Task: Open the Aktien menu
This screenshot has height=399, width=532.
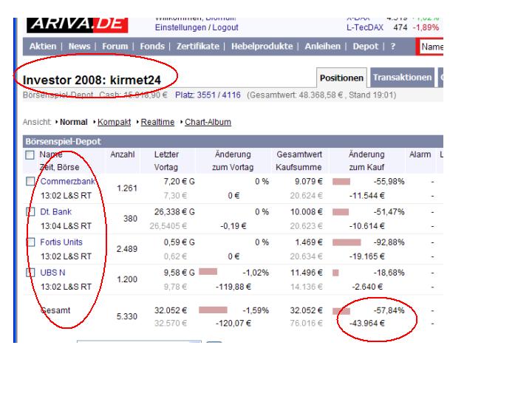Action: click(43, 47)
